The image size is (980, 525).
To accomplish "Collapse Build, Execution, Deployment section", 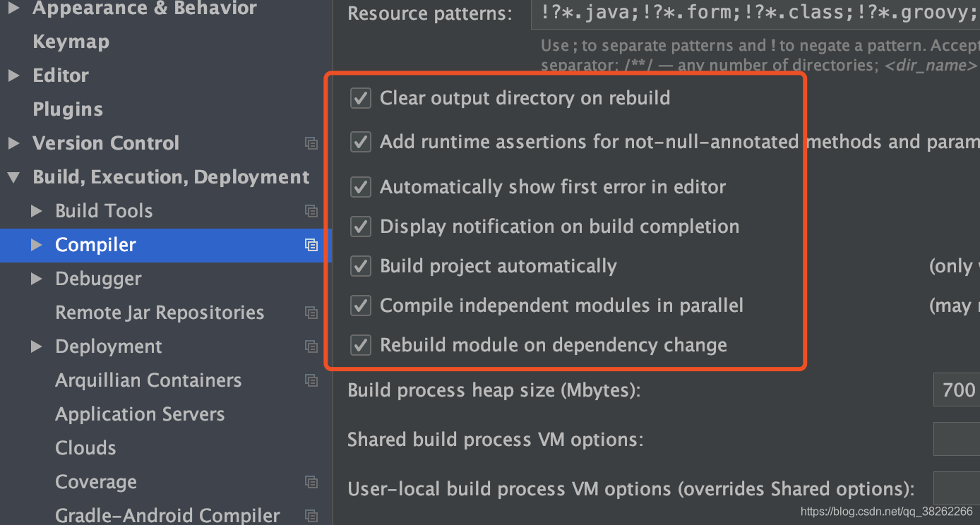I will (13, 178).
